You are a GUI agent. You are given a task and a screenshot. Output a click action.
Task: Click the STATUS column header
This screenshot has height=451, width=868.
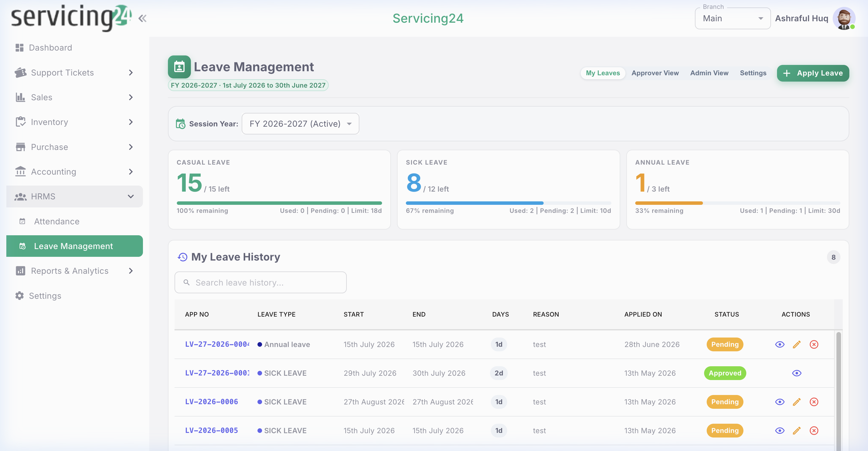[x=727, y=314]
